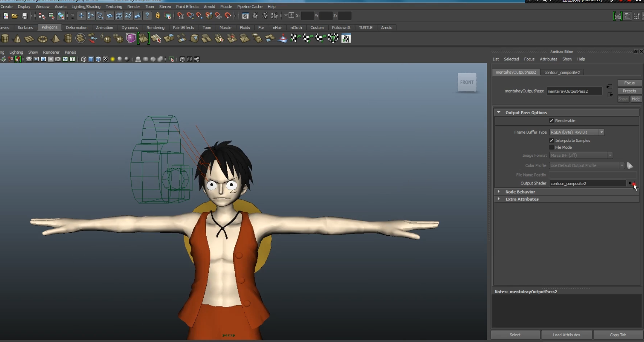Toggle wireframe cube display icon
The image size is (644, 342).
point(84,59)
